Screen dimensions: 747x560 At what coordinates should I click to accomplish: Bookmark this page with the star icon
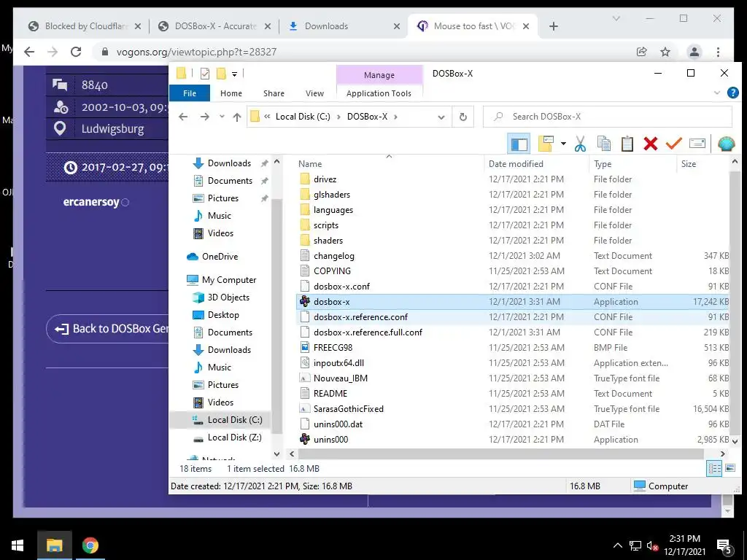tap(665, 52)
